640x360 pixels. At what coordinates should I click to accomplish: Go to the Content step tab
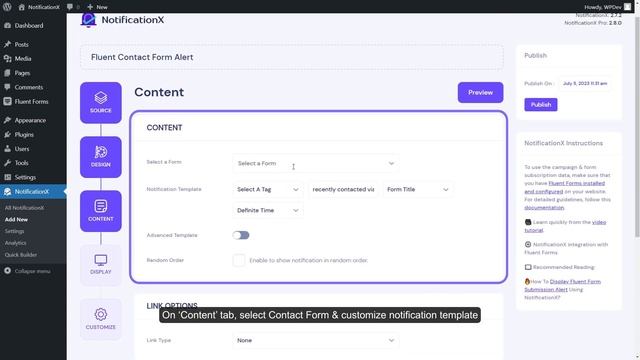point(101,211)
